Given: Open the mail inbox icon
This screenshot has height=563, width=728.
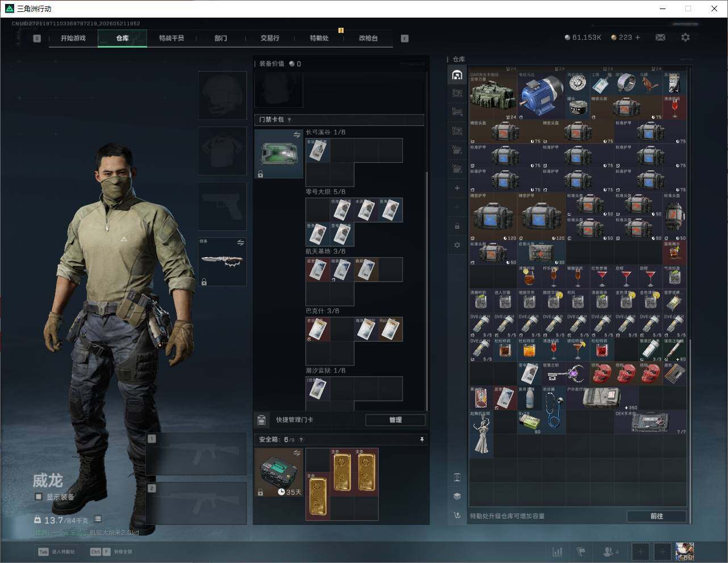Looking at the screenshot, I should coord(660,37).
